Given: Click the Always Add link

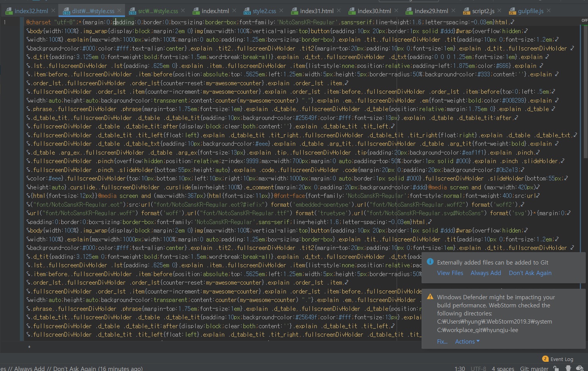Looking at the screenshot, I should 485,273.
